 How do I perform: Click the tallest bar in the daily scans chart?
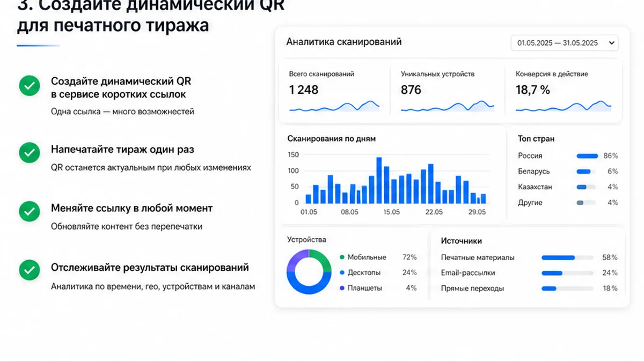tap(379, 180)
